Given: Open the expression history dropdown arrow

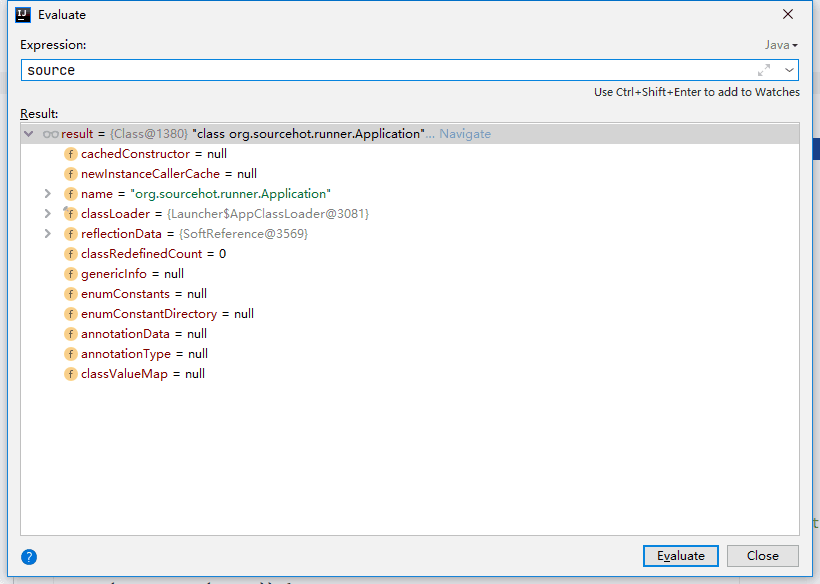Looking at the screenshot, I should [789, 70].
